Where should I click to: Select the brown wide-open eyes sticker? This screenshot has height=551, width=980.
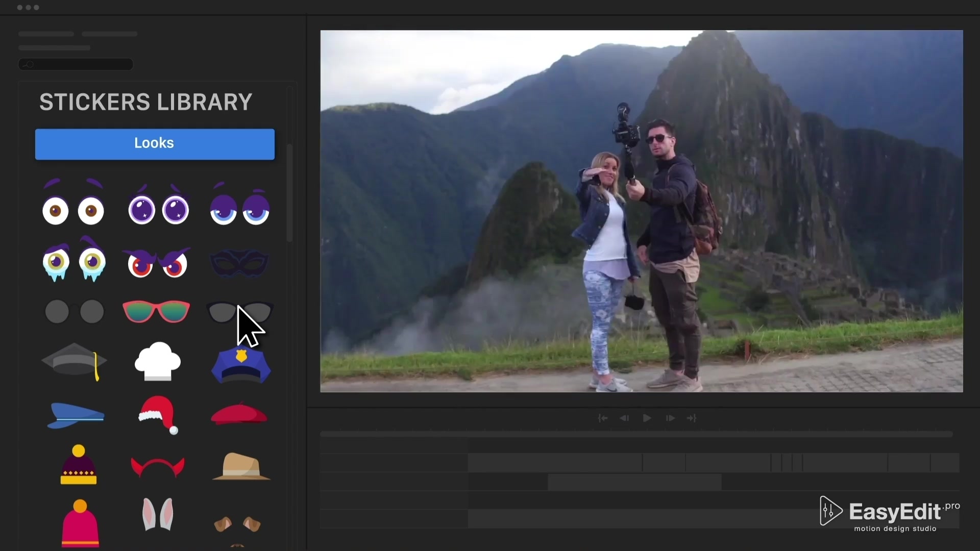click(73, 203)
